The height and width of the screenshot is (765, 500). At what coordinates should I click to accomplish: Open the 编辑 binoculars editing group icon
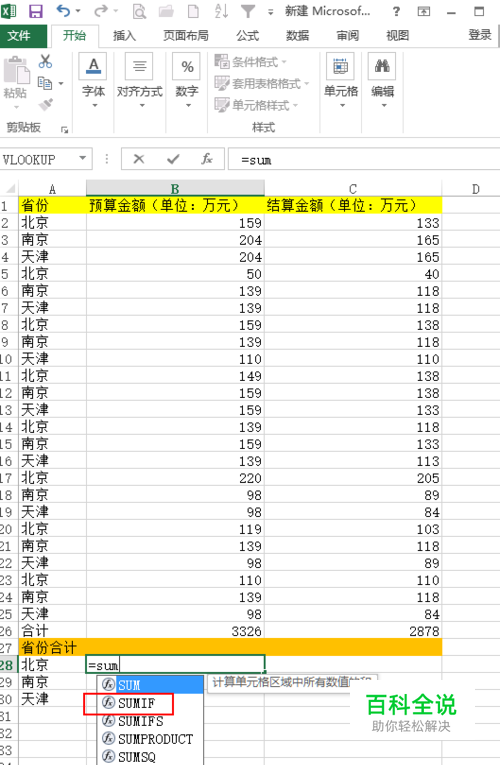[x=382, y=66]
